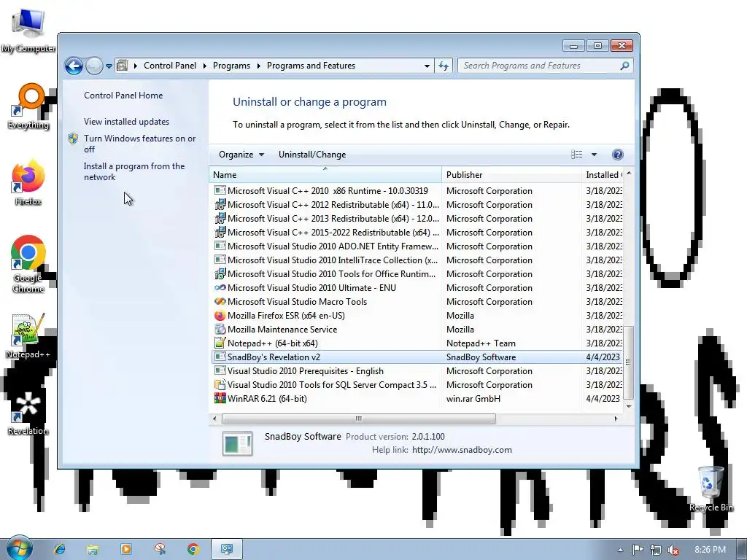Click SnadBoy Software details pane thumbnail
Screen dimensions: 747x560
pos(237,443)
